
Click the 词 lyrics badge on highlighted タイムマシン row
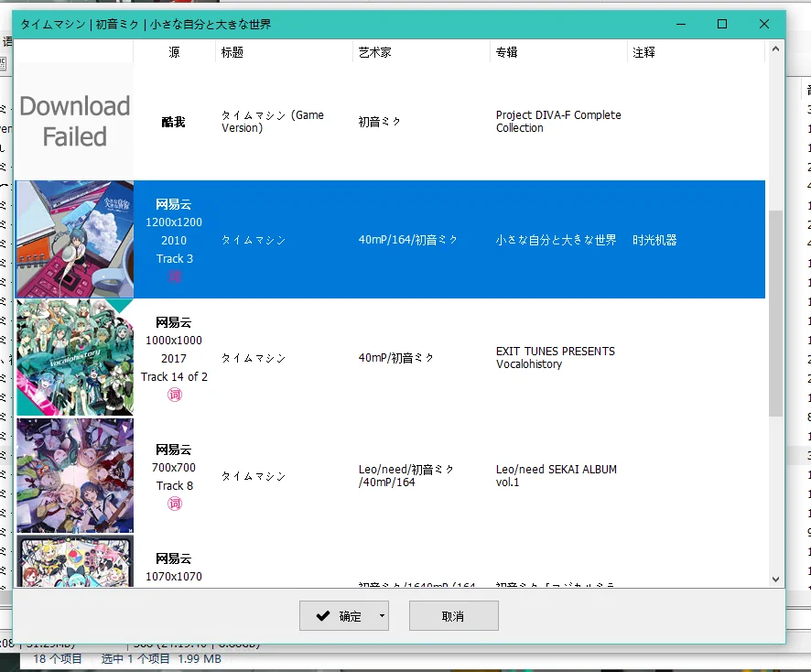pos(175,277)
